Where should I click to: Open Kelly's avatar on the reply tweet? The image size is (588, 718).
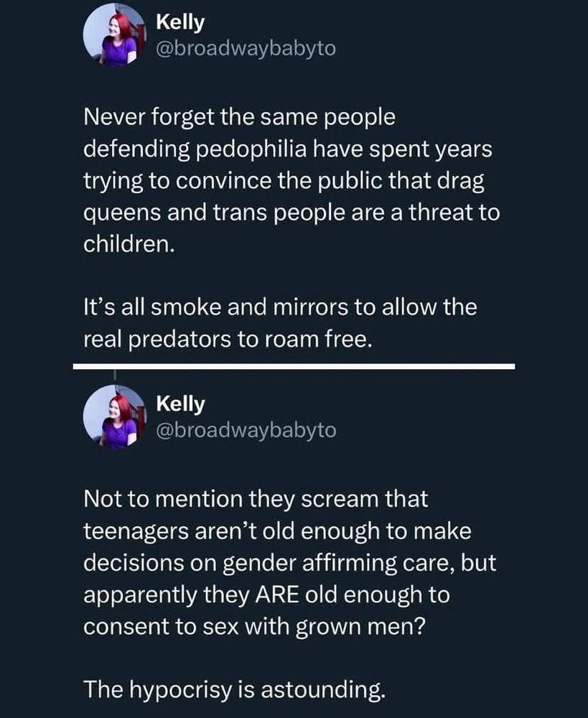pyautogui.click(x=114, y=416)
